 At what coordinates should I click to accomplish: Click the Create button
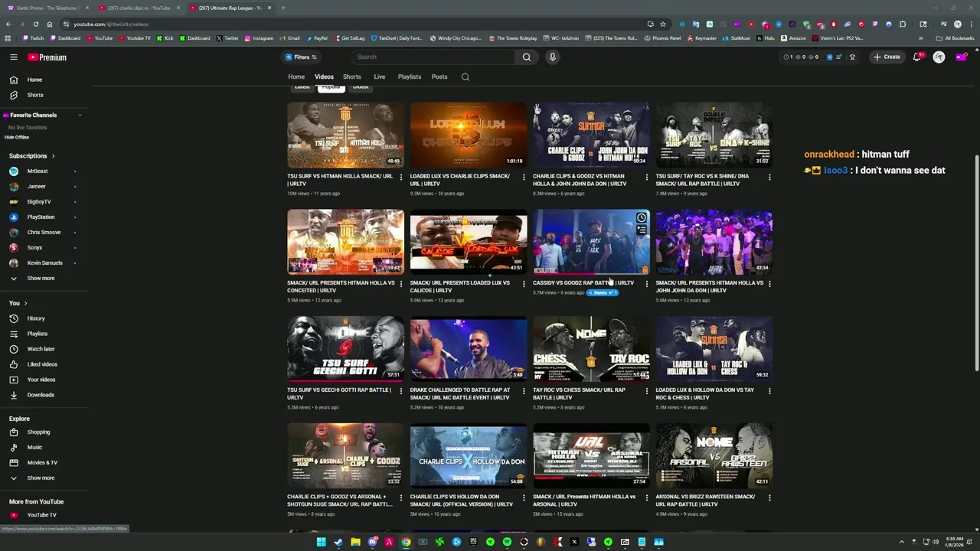coord(887,57)
